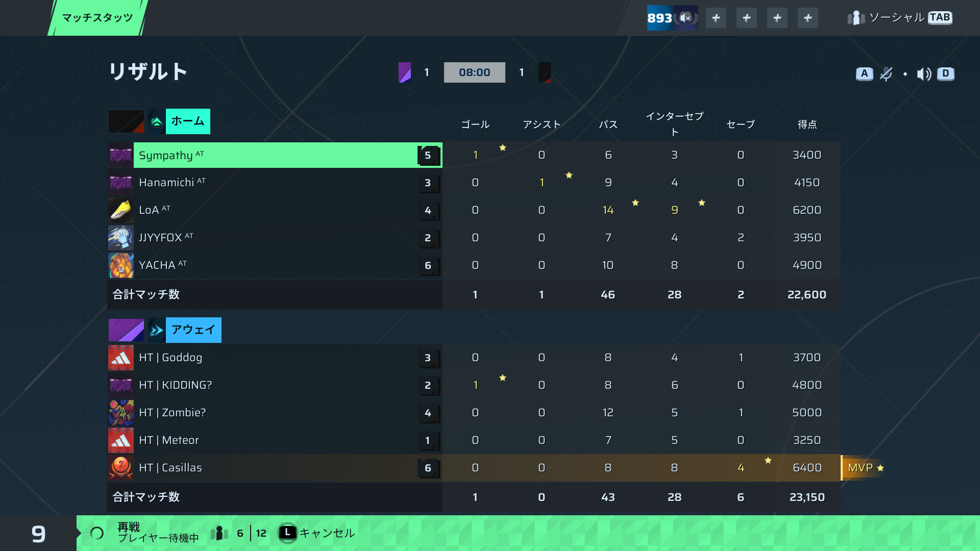Click the 08:00 match timer
This screenshot has width=980, height=551.
(x=475, y=72)
